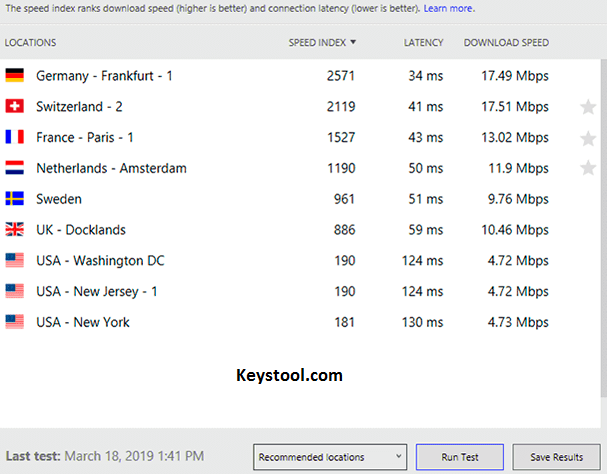Start the speed test with Run Test

point(460,457)
